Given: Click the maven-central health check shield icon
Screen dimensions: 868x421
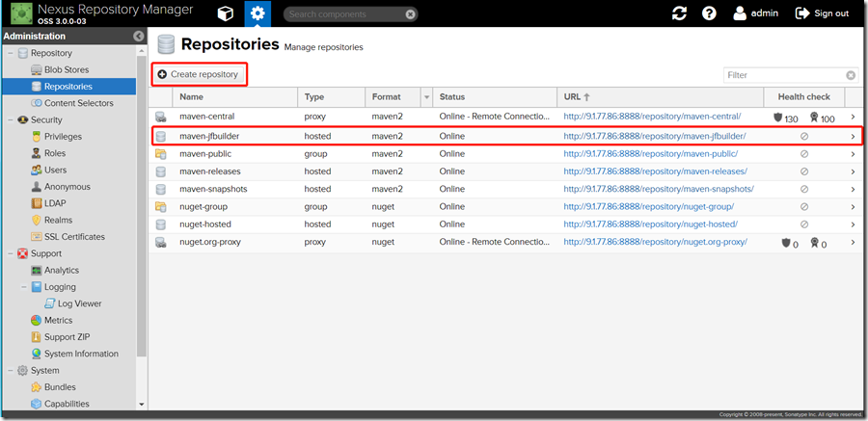Looking at the screenshot, I should 777,118.
